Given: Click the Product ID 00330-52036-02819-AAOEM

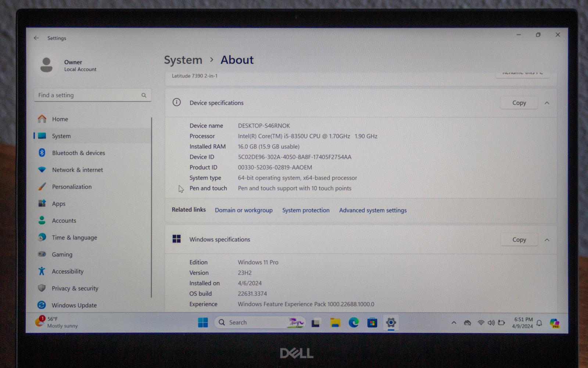Looking at the screenshot, I should coord(275,167).
